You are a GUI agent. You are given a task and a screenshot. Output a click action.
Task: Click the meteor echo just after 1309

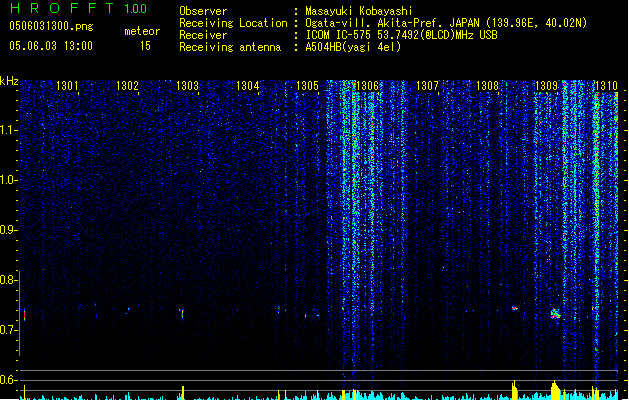pyautogui.click(x=555, y=313)
